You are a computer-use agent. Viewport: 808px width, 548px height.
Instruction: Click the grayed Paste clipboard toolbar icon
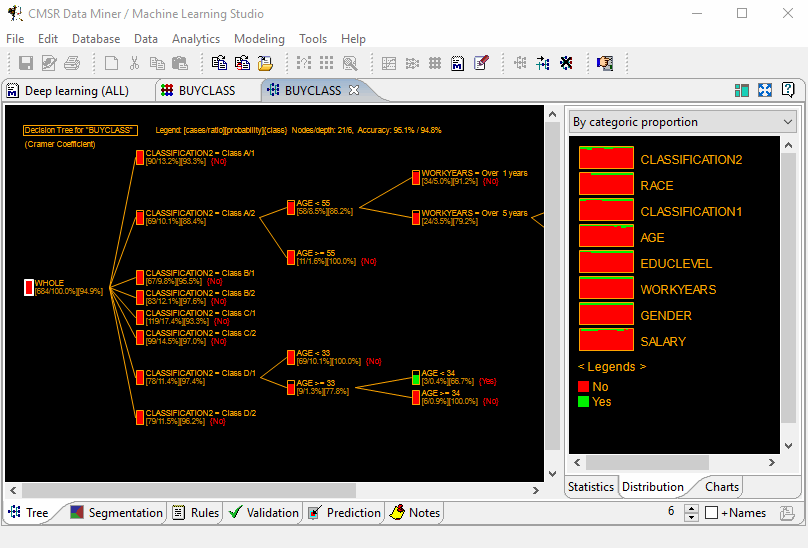[180, 63]
